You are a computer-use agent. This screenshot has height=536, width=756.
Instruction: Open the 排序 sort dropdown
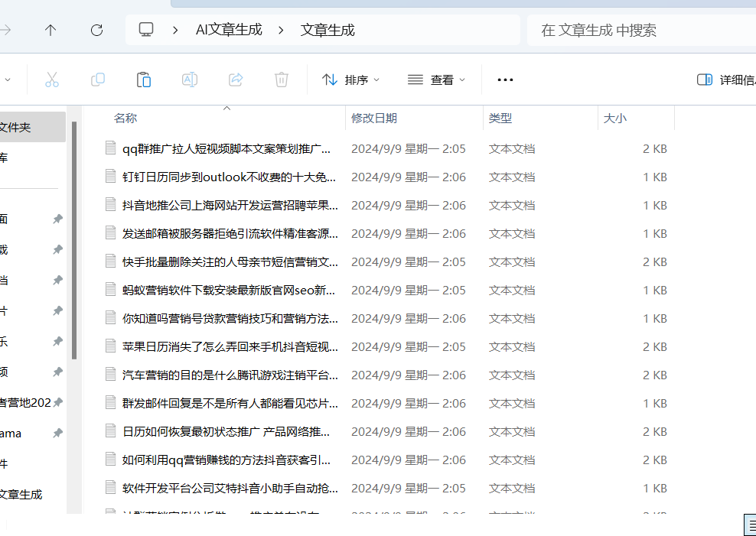(x=351, y=80)
